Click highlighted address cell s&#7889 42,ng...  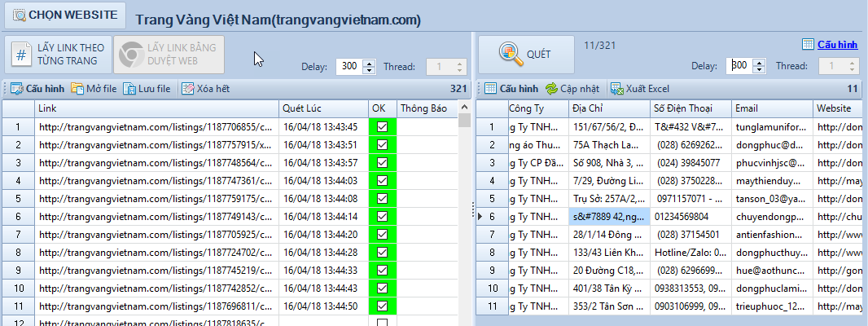pos(610,217)
